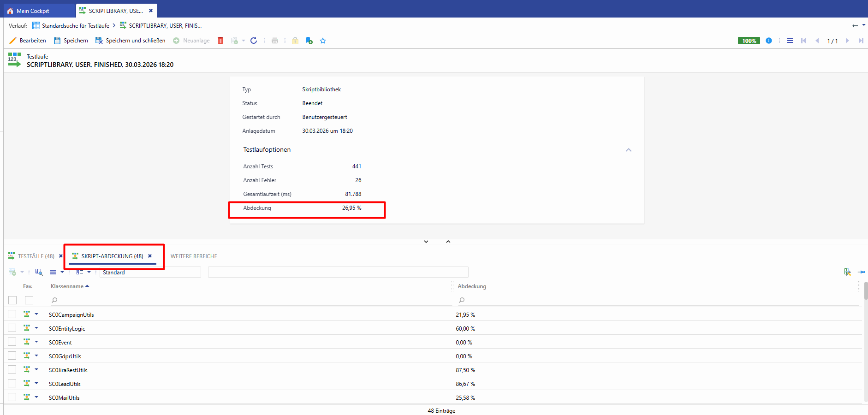Open the TESTFÄLLE (48) tab
The height and width of the screenshot is (415, 868).
pos(31,256)
